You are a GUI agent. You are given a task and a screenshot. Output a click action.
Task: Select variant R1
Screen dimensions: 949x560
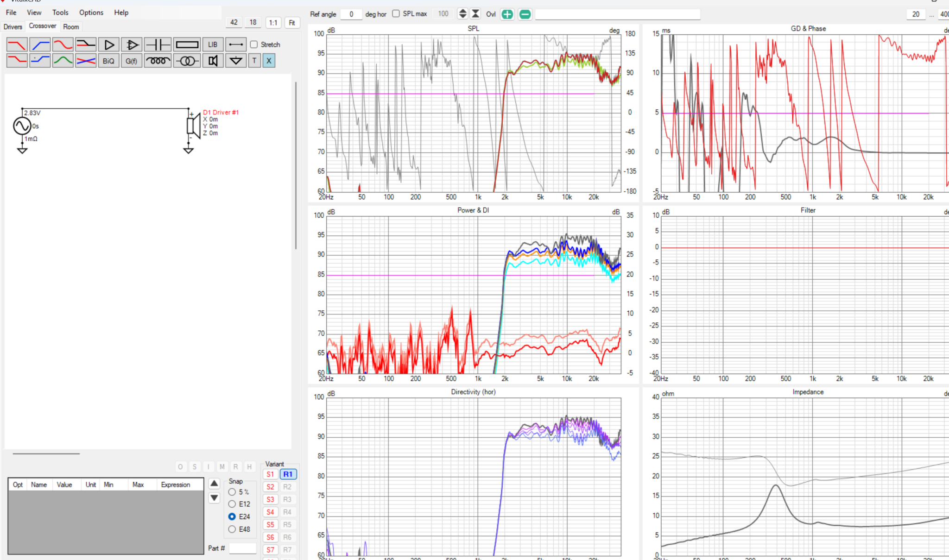point(288,474)
